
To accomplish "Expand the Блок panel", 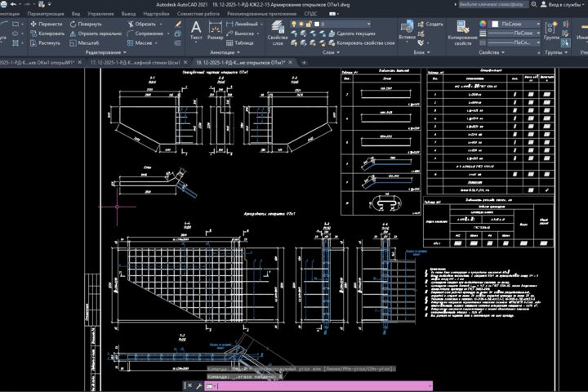I will point(421,52).
